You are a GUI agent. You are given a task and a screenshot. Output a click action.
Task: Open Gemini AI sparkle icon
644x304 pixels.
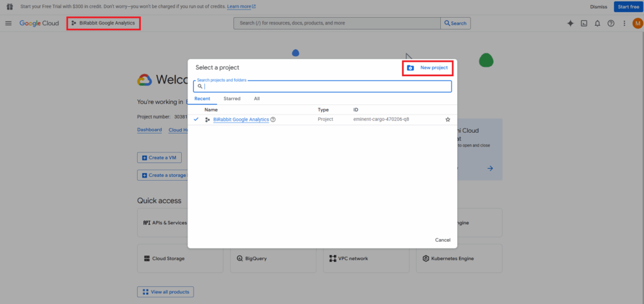point(570,23)
